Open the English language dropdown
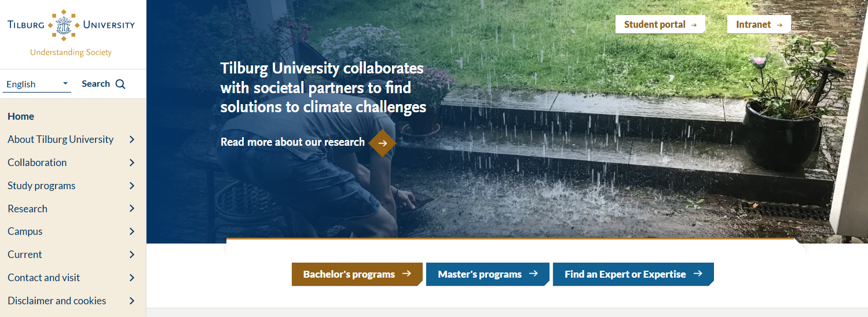The image size is (868, 317). pos(38,84)
